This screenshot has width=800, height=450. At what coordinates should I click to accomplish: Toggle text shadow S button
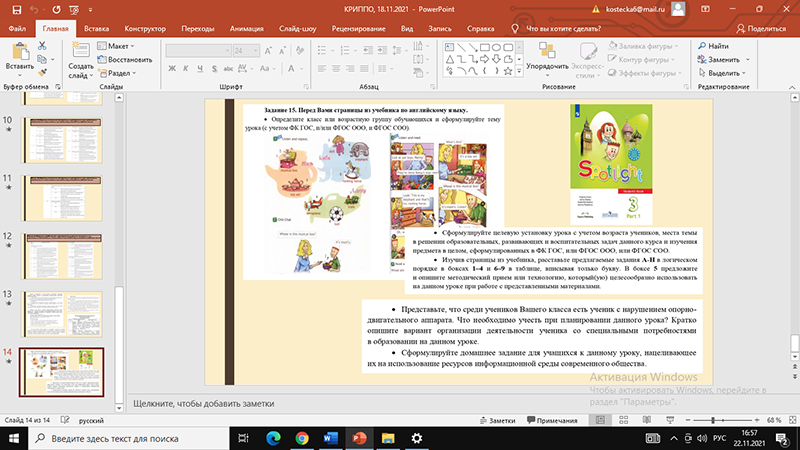click(214, 68)
